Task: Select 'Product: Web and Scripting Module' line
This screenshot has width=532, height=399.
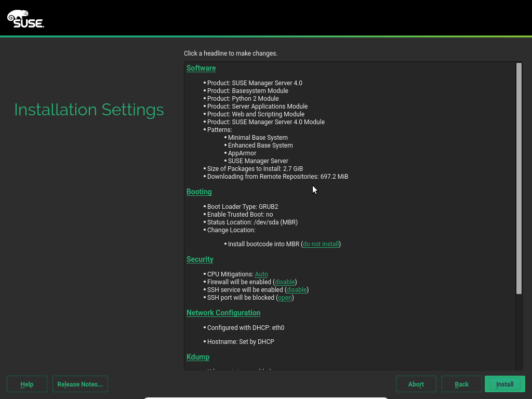Action: click(x=256, y=114)
